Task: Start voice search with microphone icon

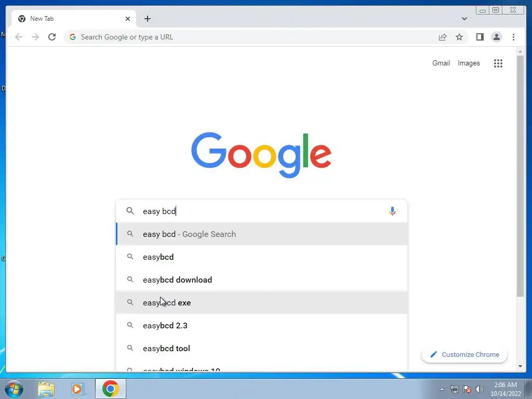Action: 392,211
